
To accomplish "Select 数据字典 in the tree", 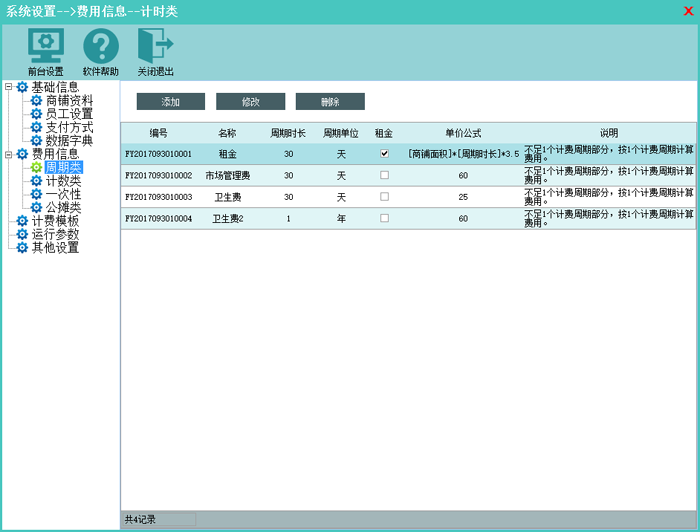I will (69, 141).
